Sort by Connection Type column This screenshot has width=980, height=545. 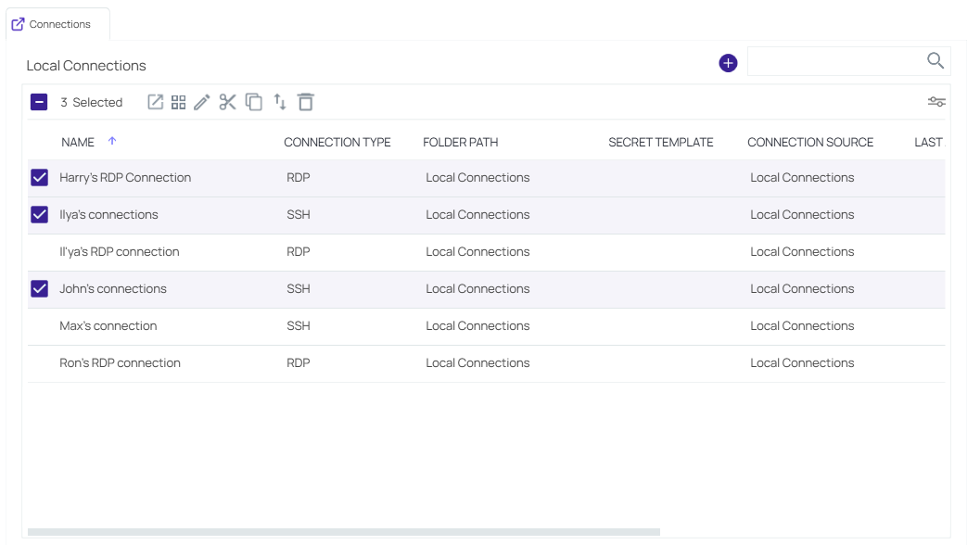pos(337,142)
